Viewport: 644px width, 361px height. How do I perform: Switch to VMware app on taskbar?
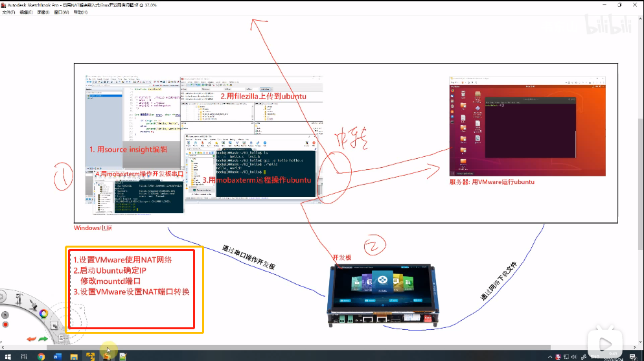tap(90, 356)
